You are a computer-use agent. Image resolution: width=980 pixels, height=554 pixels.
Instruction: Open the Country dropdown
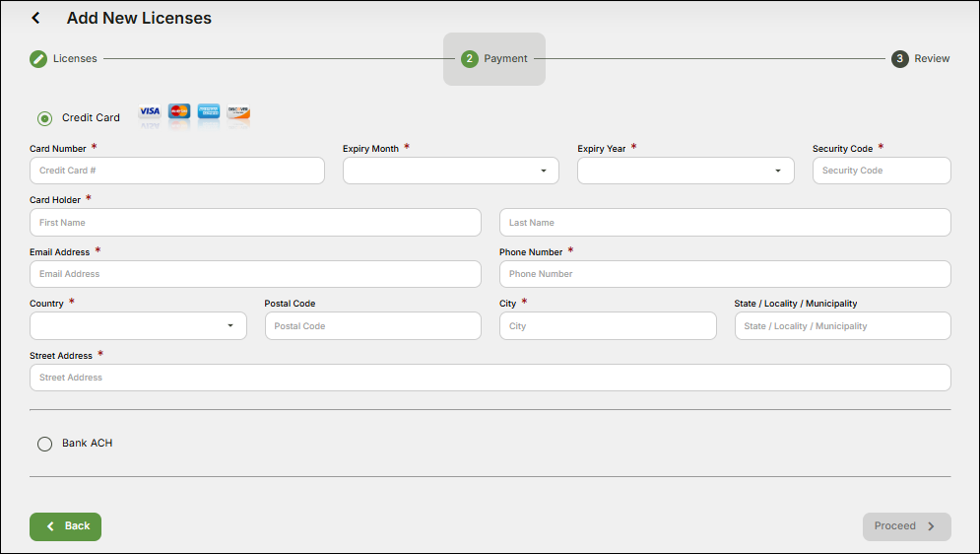pyautogui.click(x=138, y=325)
